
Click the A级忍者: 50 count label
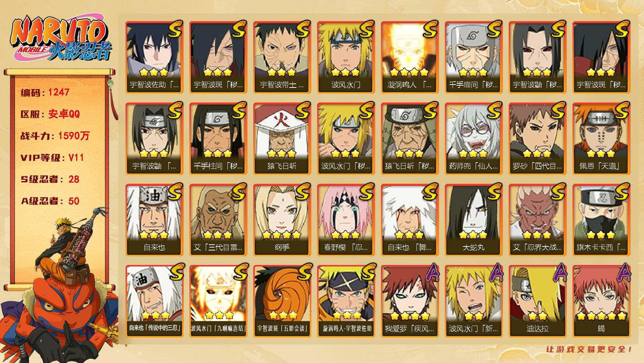tap(50, 201)
